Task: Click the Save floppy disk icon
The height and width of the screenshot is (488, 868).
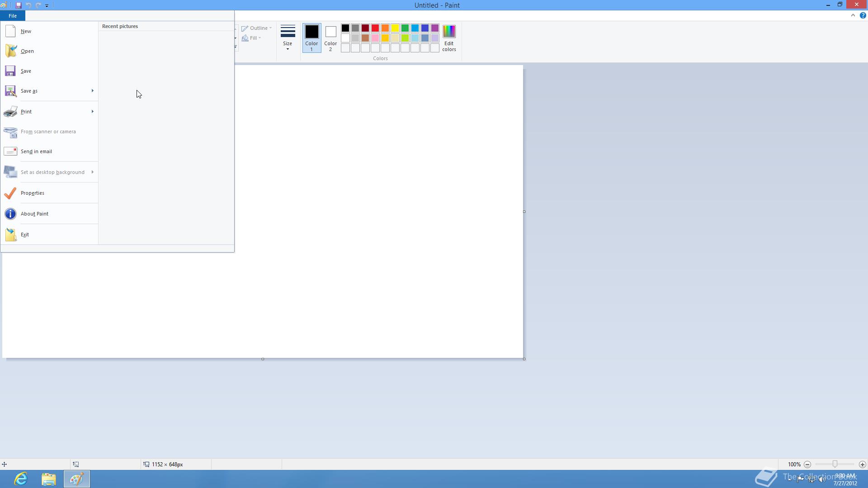Action: pos(10,71)
